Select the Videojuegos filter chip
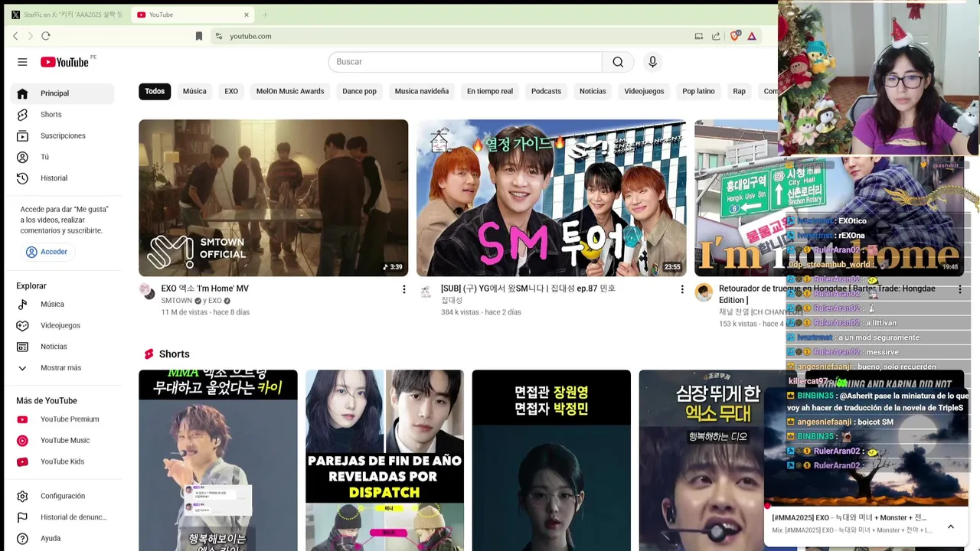 (644, 92)
